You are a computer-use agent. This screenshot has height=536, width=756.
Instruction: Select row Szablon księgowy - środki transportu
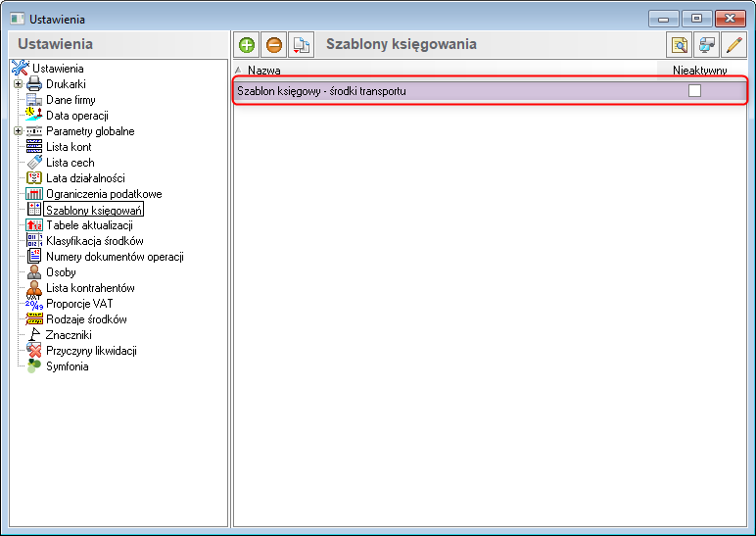(x=490, y=91)
